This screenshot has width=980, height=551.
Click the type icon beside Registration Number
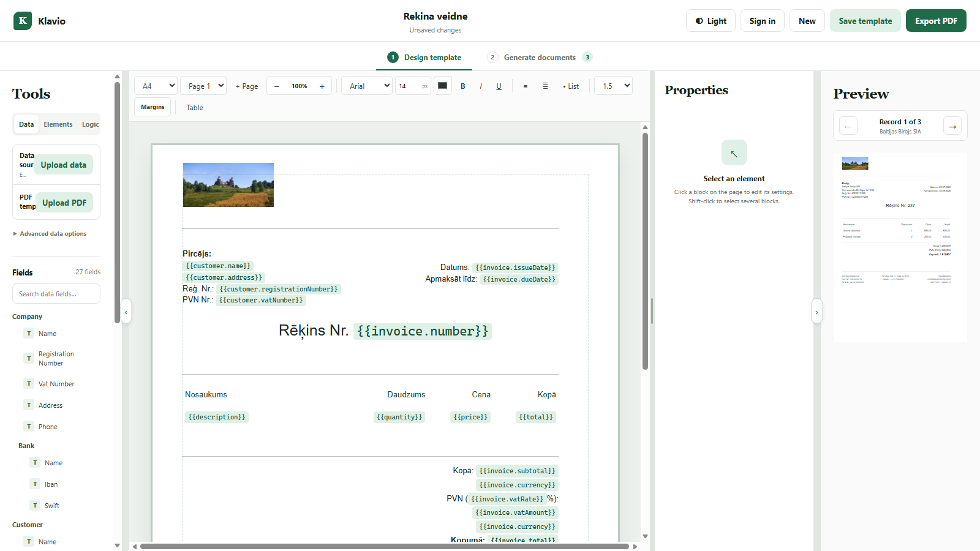[x=29, y=358]
